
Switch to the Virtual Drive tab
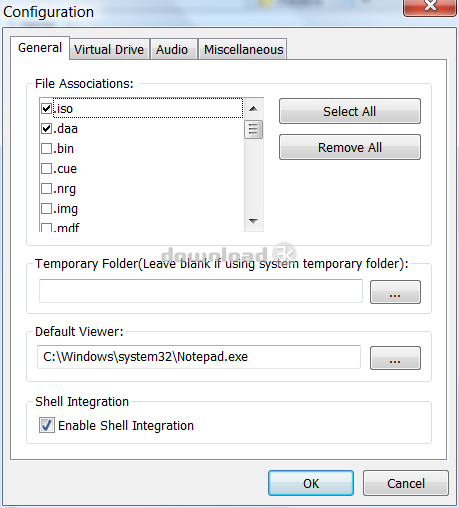click(109, 49)
